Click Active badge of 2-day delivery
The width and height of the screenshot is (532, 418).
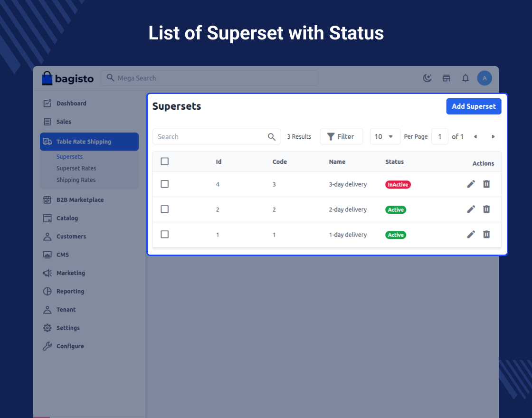(x=396, y=209)
